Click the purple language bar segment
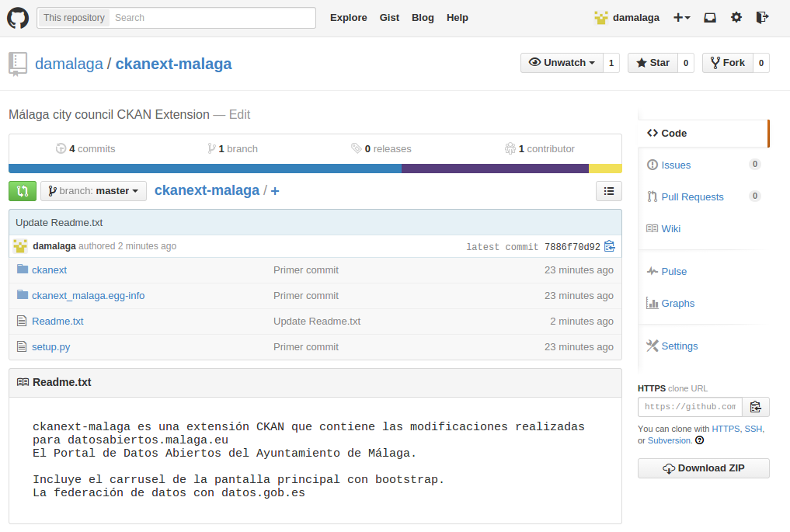790x532 pixels. (x=496, y=169)
